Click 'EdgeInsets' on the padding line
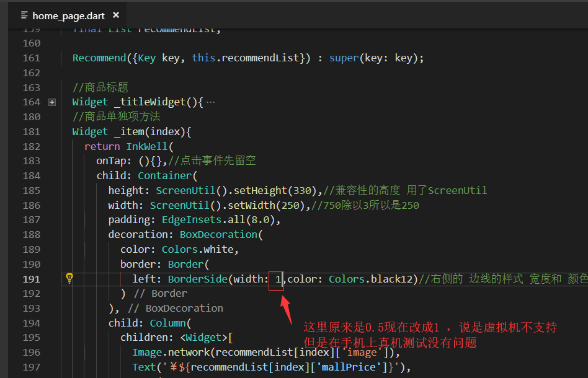 click(x=192, y=220)
